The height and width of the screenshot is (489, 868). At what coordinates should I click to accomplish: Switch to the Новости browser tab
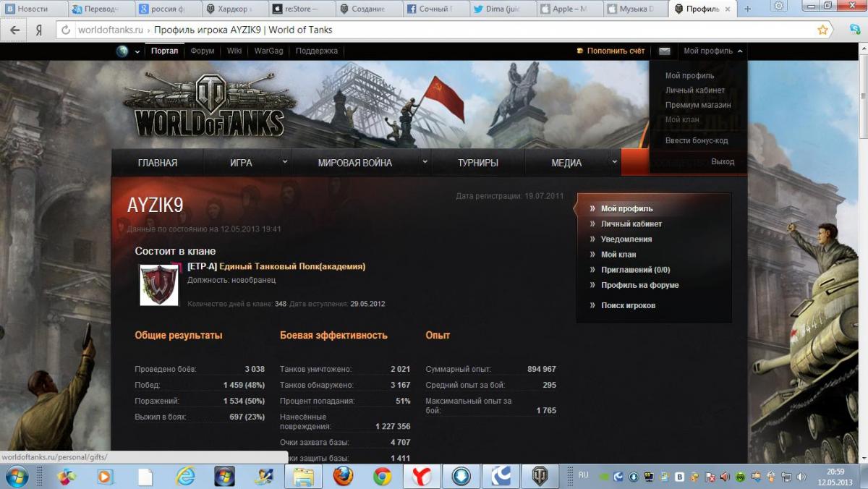click(35, 9)
